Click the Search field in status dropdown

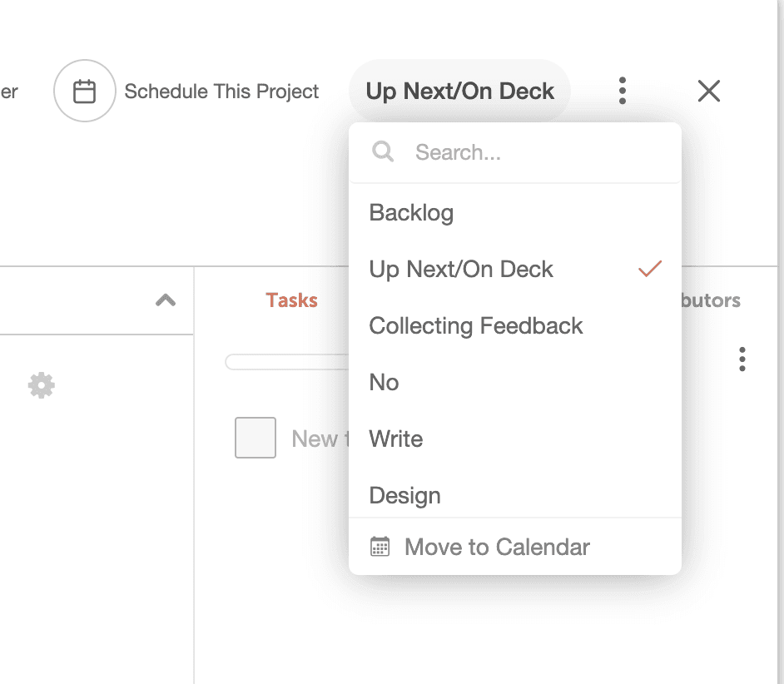pyautogui.click(x=515, y=152)
